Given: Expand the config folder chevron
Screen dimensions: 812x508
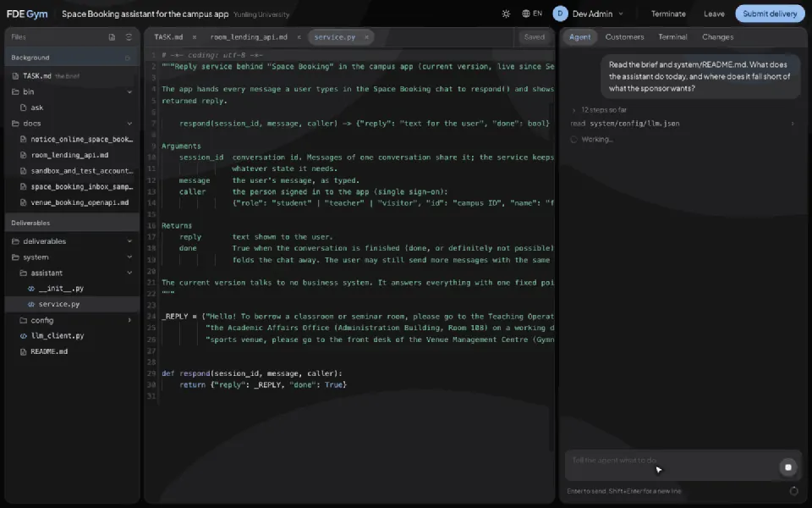Looking at the screenshot, I should (129, 320).
